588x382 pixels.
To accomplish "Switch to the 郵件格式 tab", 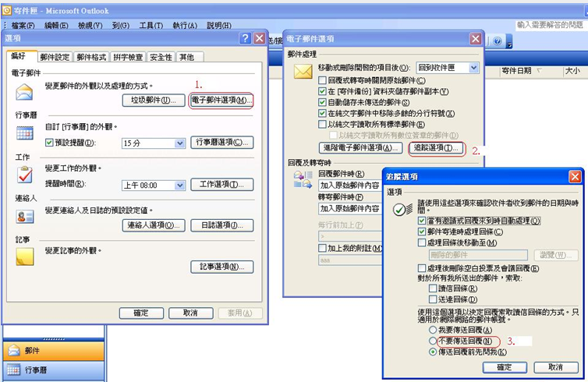I will point(91,57).
